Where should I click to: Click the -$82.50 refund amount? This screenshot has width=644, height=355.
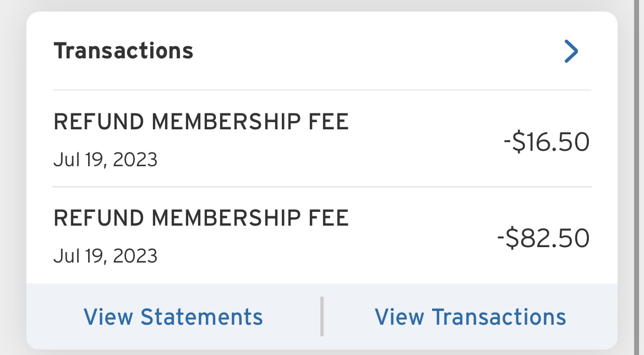click(x=543, y=238)
